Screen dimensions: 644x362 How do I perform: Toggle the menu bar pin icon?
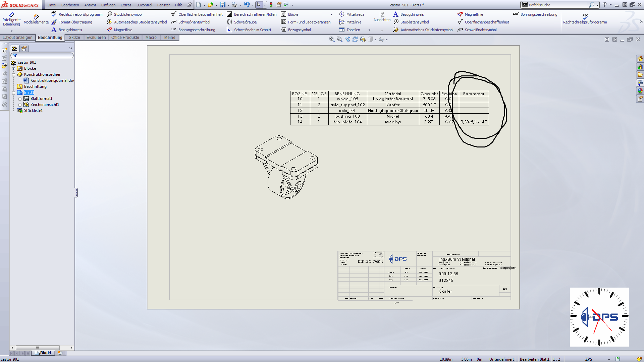pos(190,5)
